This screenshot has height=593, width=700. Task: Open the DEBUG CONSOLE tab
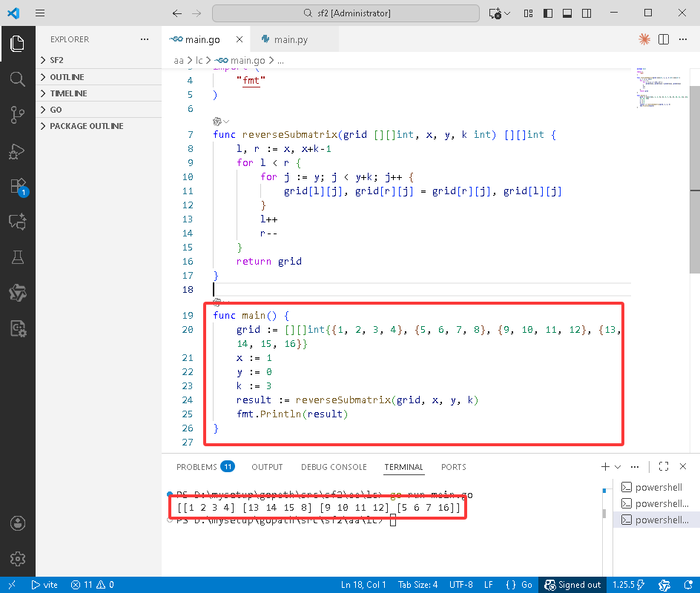[x=334, y=467]
